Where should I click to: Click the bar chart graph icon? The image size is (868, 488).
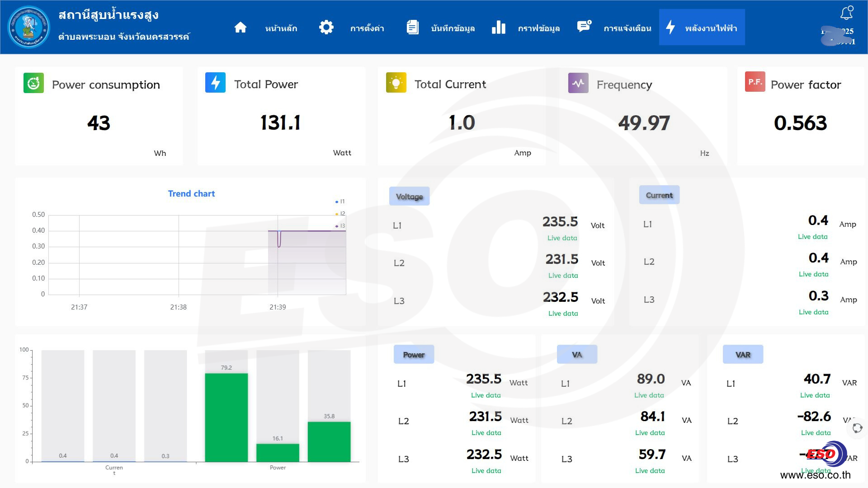tap(498, 28)
